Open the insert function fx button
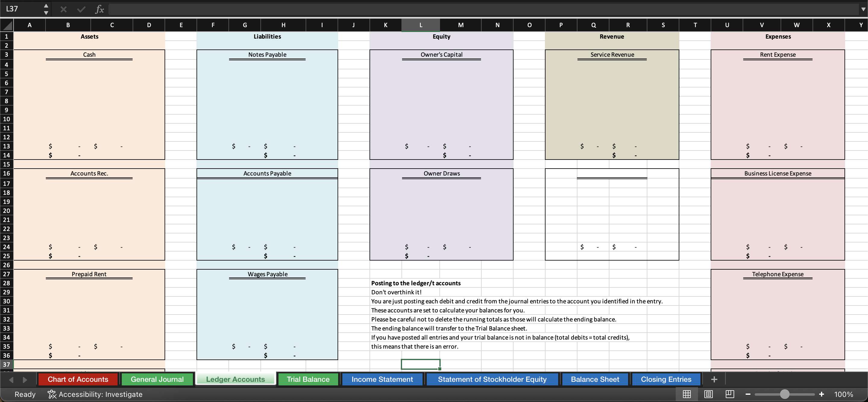 point(99,9)
